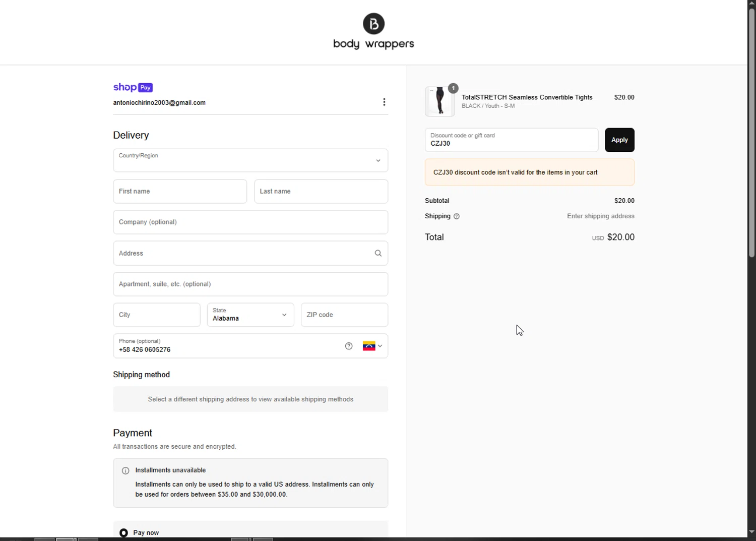This screenshot has height=541, width=756.
Task: Click the Subtotal label
Action: tap(437, 201)
